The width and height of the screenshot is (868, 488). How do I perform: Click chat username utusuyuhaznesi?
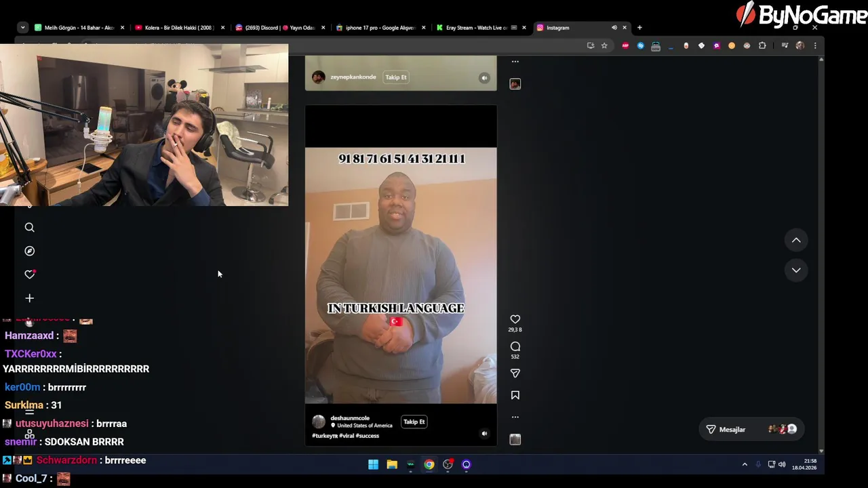coord(52,424)
